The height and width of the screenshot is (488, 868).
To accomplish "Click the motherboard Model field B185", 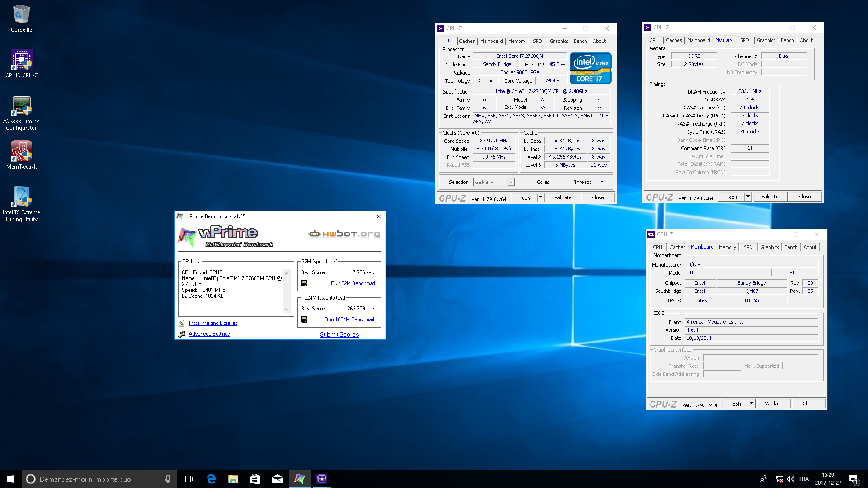I will point(727,273).
